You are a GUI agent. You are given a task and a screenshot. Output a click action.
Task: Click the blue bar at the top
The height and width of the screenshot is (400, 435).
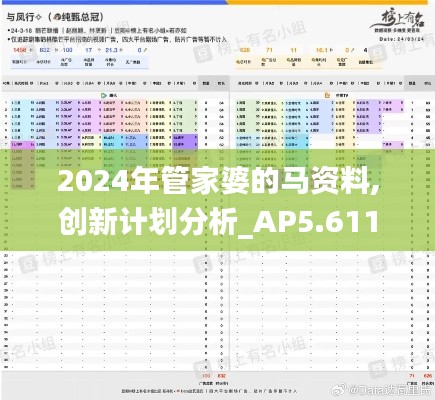coord(113,2)
